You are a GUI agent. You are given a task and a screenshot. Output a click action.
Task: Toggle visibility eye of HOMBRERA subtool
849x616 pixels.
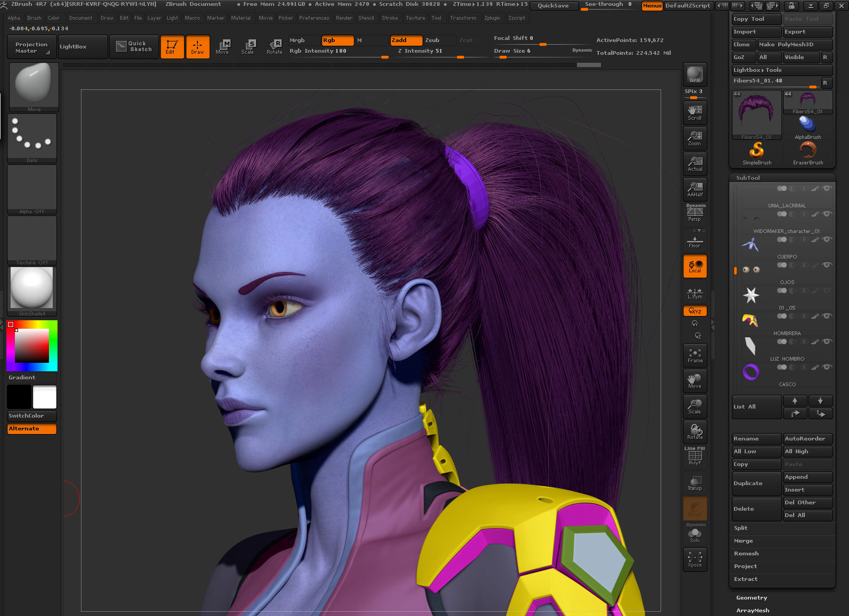click(827, 316)
